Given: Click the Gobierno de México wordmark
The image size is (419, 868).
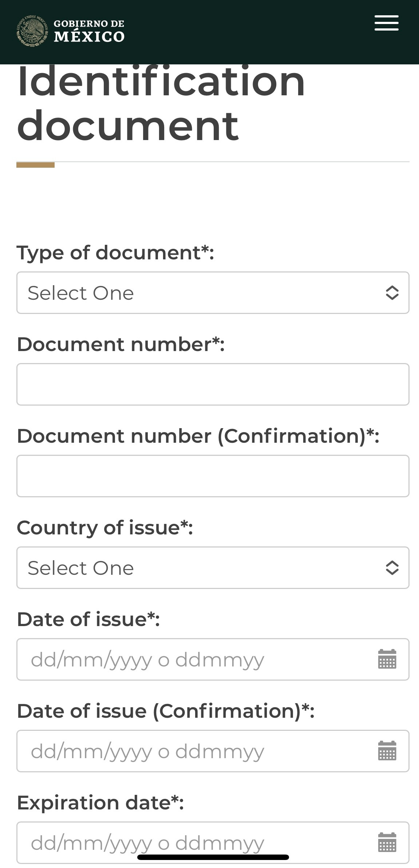Looking at the screenshot, I should tap(89, 31).
